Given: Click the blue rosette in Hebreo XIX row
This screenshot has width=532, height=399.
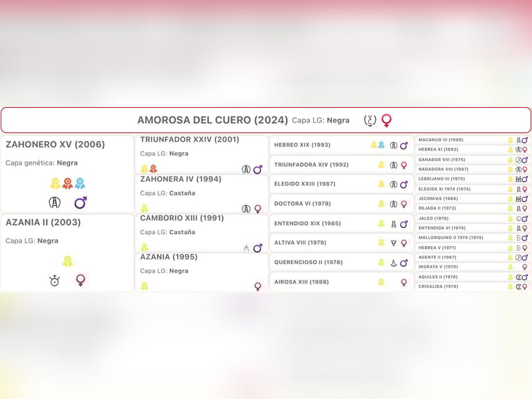Looking at the screenshot, I should point(381,145).
